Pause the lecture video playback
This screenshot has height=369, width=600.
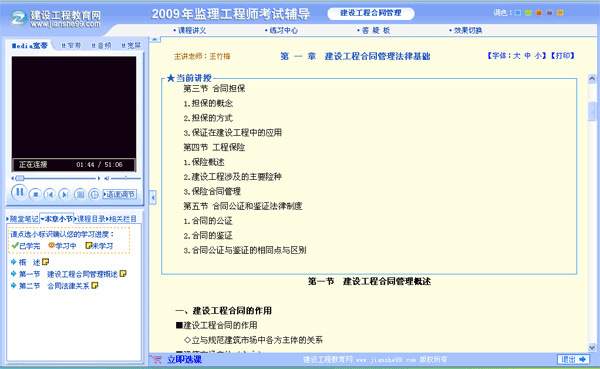pyautogui.click(x=19, y=193)
